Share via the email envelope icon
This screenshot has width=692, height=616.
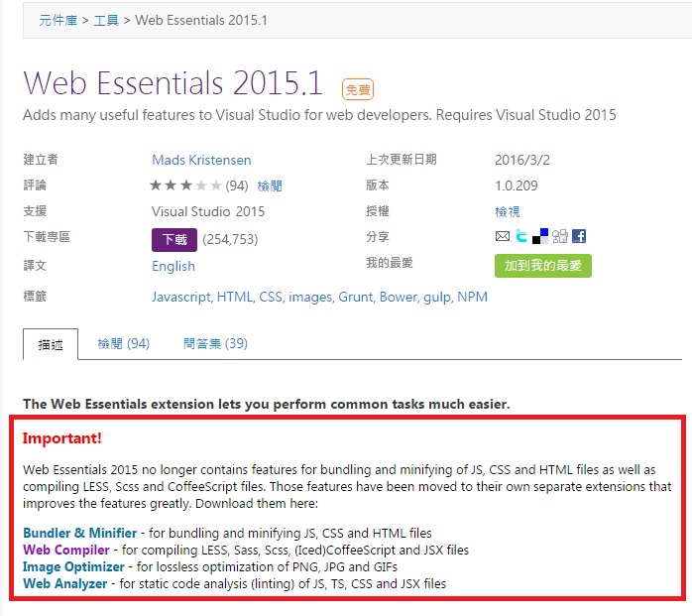pos(503,237)
